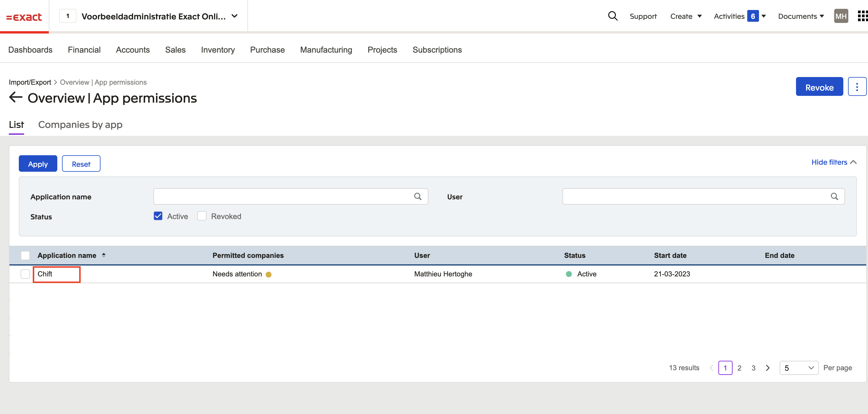The width and height of the screenshot is (868, 414).
Task: Select the Chift row checkbox
Action: coord(25,274)
